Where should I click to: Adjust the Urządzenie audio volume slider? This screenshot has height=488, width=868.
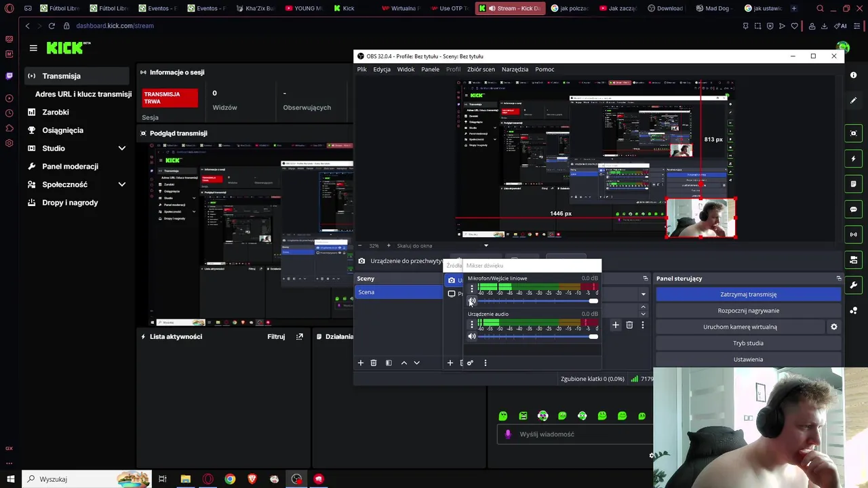click(x=538, y=336)
